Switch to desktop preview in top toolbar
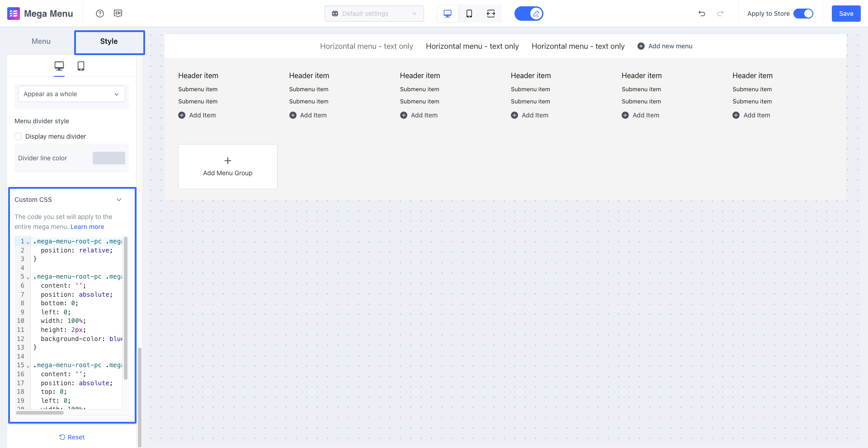This screenshot has width=868, height=448. pos(448,14)
